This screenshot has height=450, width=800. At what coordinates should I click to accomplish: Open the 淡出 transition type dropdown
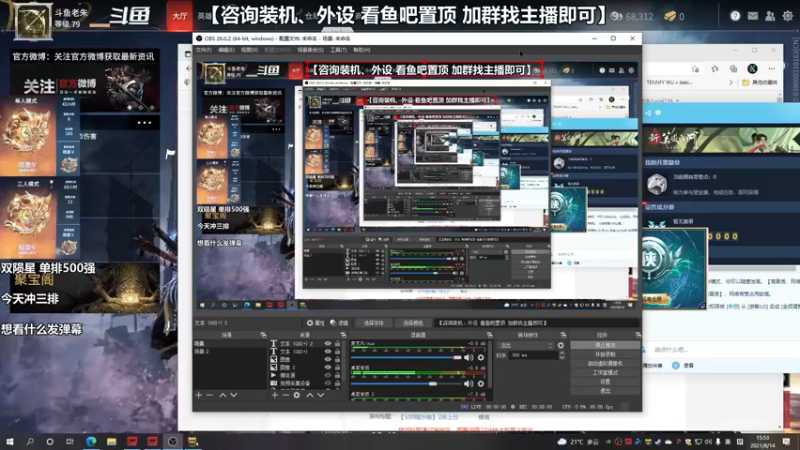(525, 345)
